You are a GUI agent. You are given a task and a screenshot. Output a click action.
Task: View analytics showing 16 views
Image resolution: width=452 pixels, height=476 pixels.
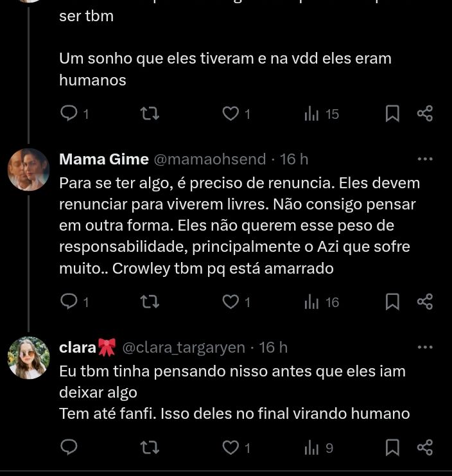(322, 301)
